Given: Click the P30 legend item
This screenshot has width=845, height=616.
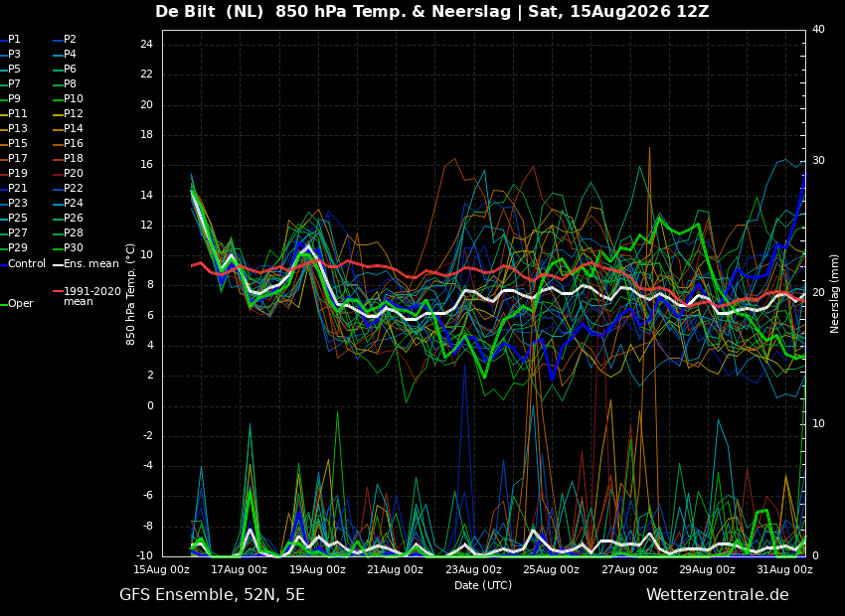Looking at the screenshot, I should (74, 247).
